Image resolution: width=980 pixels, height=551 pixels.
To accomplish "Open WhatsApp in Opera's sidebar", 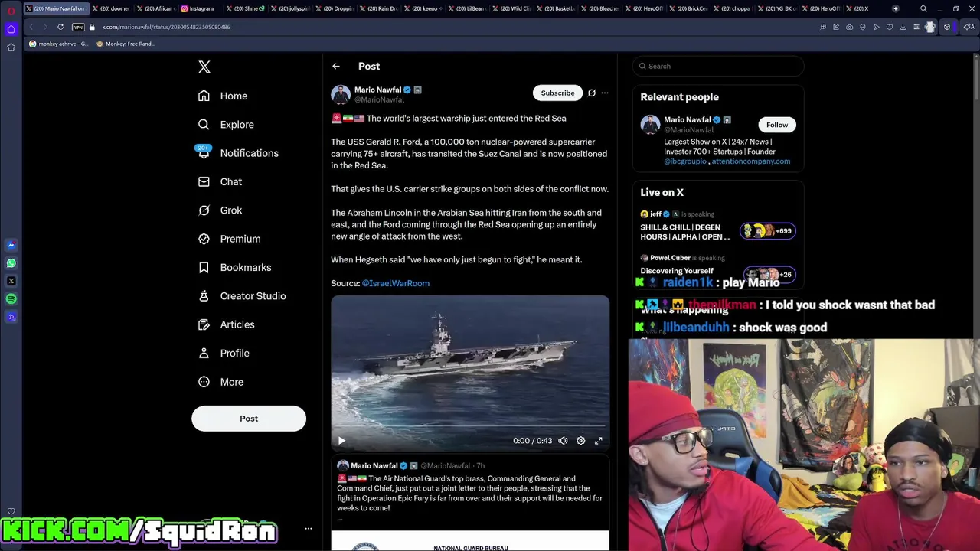I will 11,263.
